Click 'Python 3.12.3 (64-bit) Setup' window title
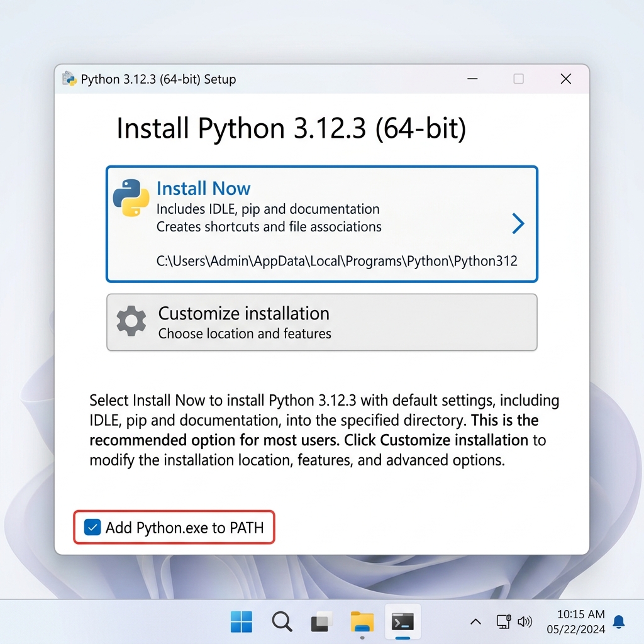This screenshot has width=644, height=644. (158, 79)
